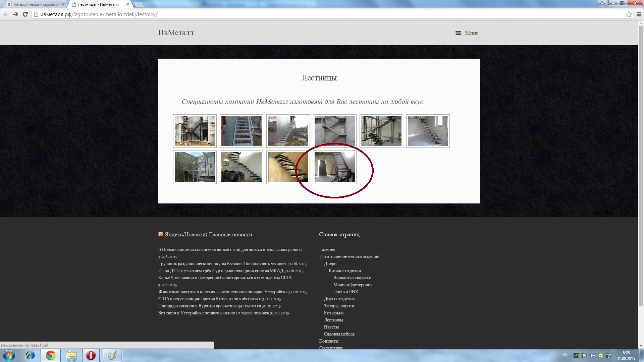Open Chrome settings hamburger icon
The height and width of the screenshot is (362, 644).
[x=639, y=14]
